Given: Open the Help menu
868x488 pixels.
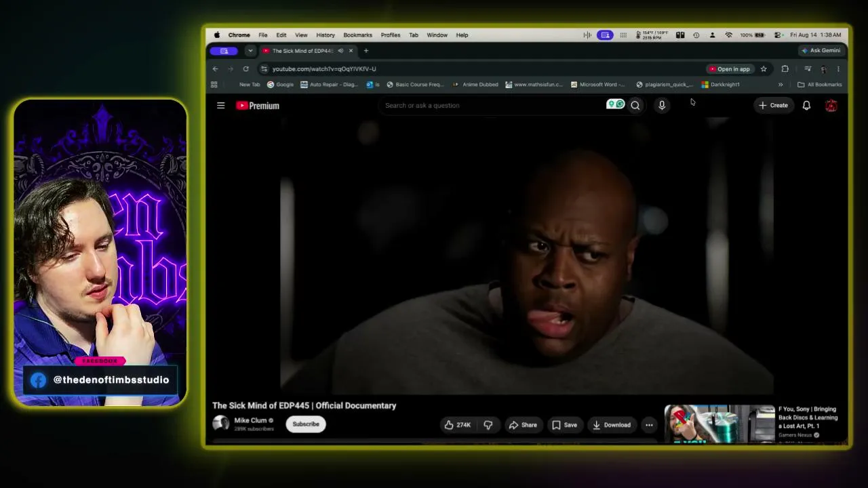Looking at the screenshot, I should [462, 35].
